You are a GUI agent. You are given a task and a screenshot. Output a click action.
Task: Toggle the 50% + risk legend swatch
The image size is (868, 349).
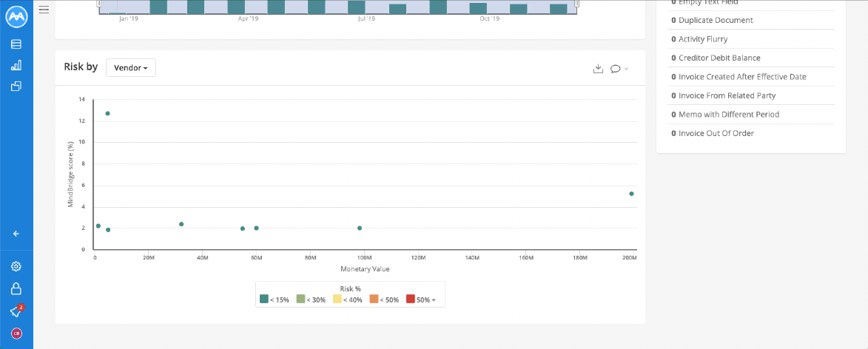coord(410,299)
